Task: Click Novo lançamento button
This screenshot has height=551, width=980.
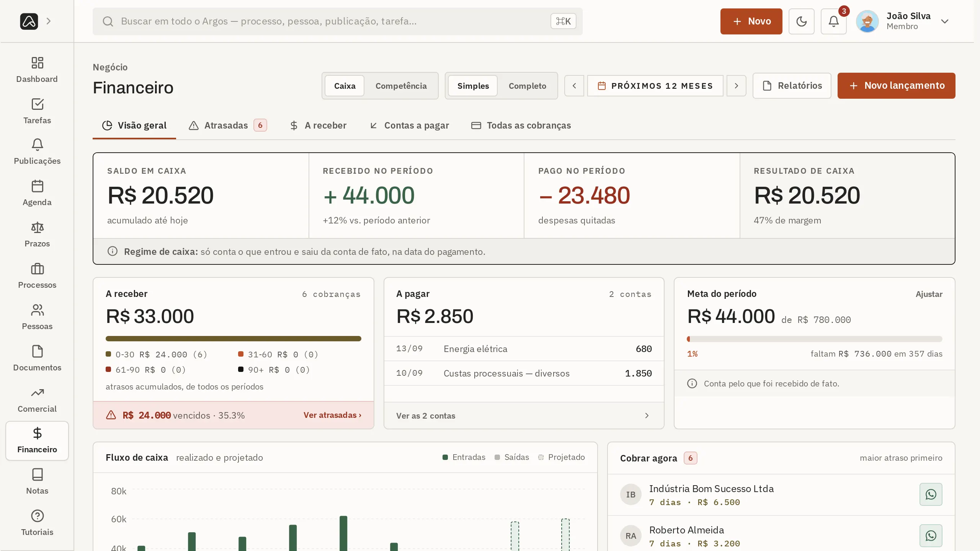Action: [x=896, y=86]
